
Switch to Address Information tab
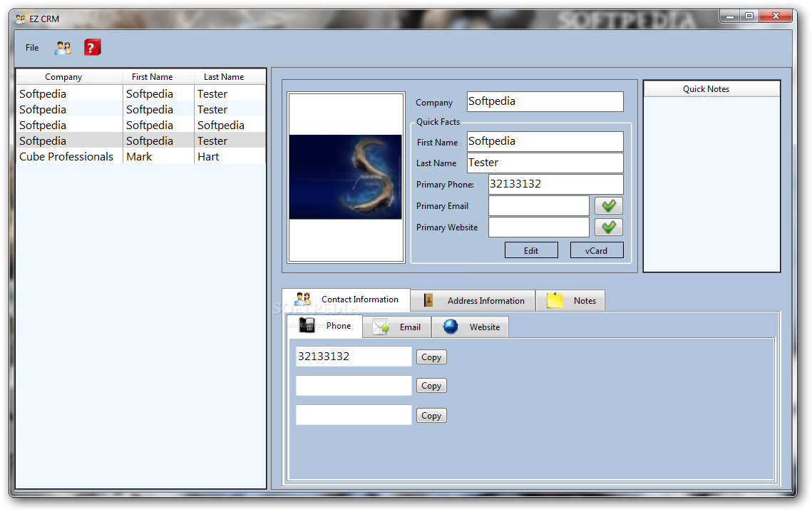tap(472, 300)
